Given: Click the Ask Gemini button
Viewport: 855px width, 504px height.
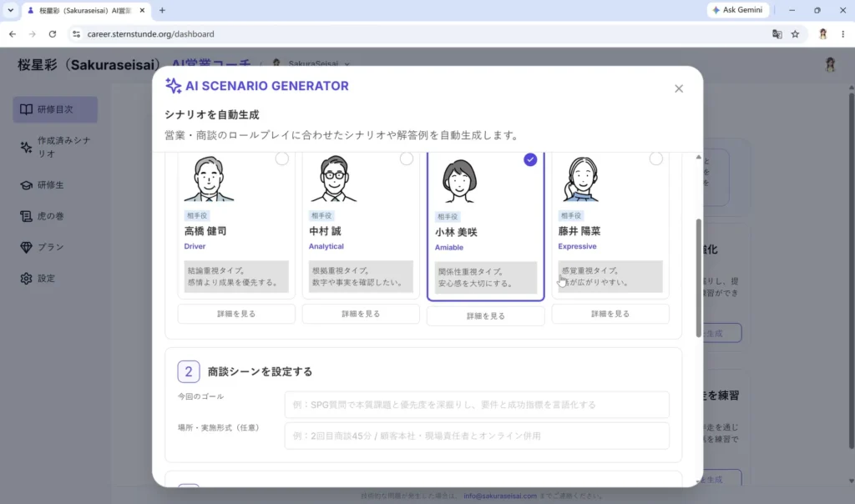Looking at the screenshot, I should pos(738,10).
